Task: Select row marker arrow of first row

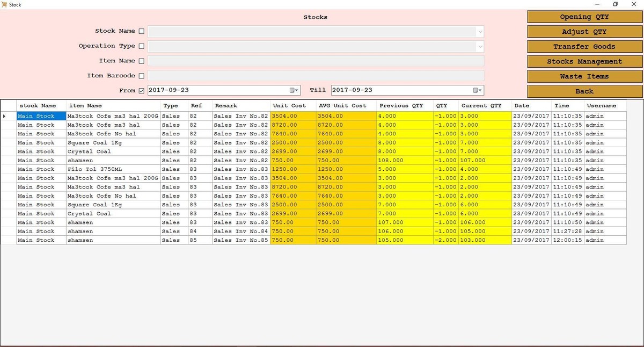Action: 5,116
